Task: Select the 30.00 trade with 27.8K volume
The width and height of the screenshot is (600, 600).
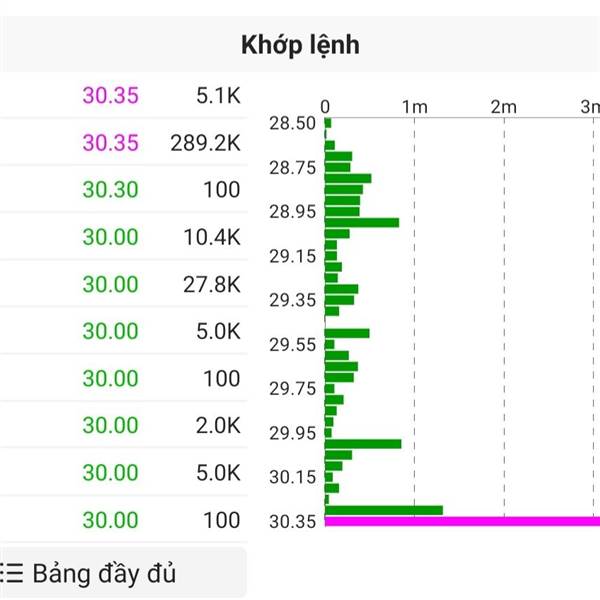Action: click(160, 284)
